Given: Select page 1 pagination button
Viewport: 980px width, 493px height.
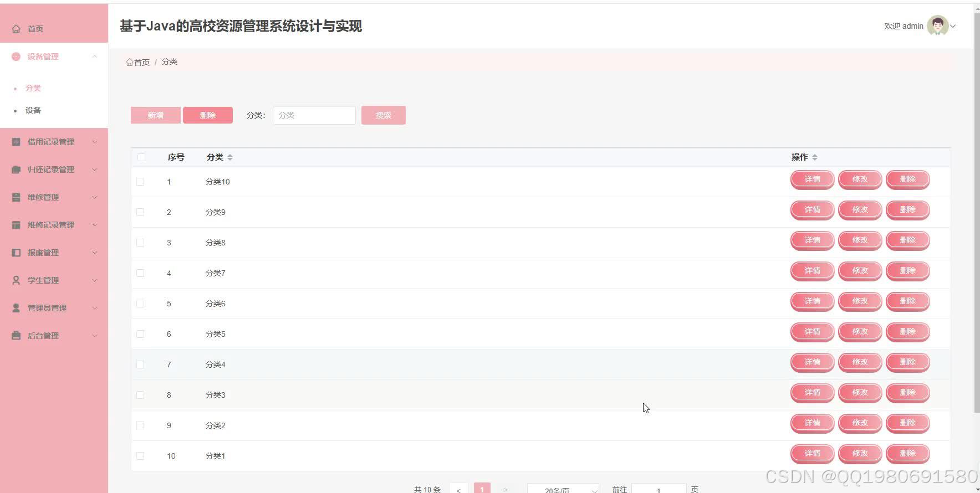Looking at the screenshot, I should (x=482, y=490).
